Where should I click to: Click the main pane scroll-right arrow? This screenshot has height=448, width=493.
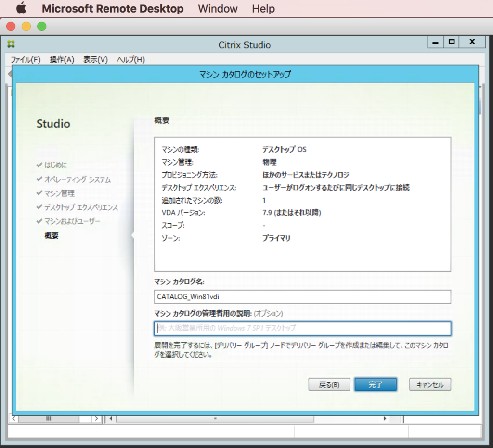[x=385, y=419]
